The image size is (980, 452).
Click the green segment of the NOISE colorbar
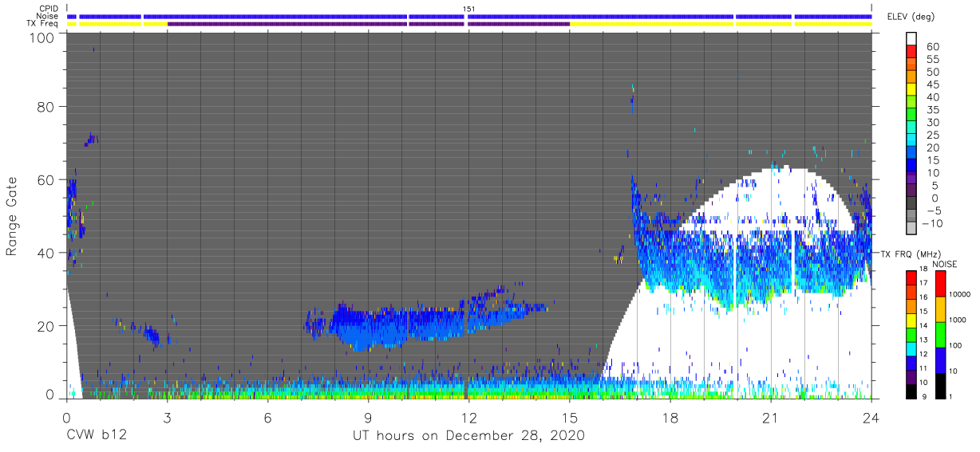(939, 335)
